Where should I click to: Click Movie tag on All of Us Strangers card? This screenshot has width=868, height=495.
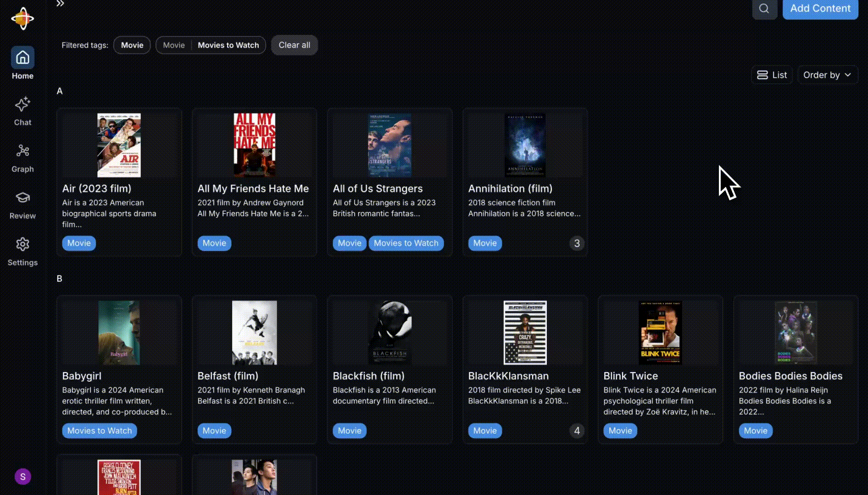coord(350,243)
